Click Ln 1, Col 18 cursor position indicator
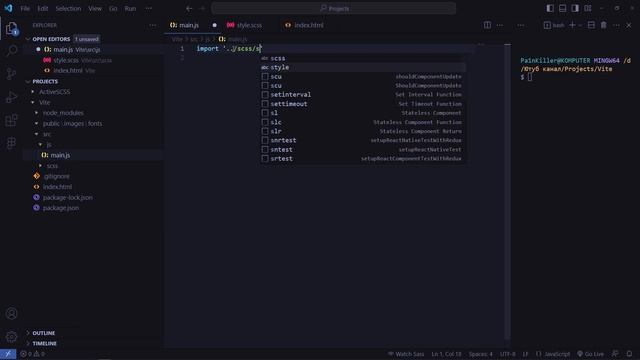 446,354
